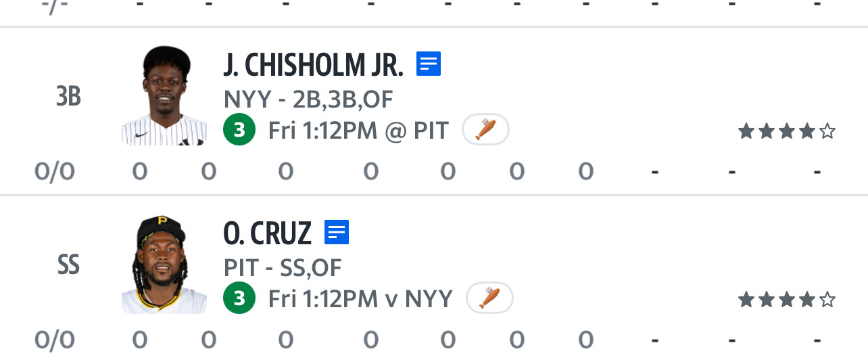
Task: Tap the bat icon beside Chisholm's game
Action: coord(485,129)
